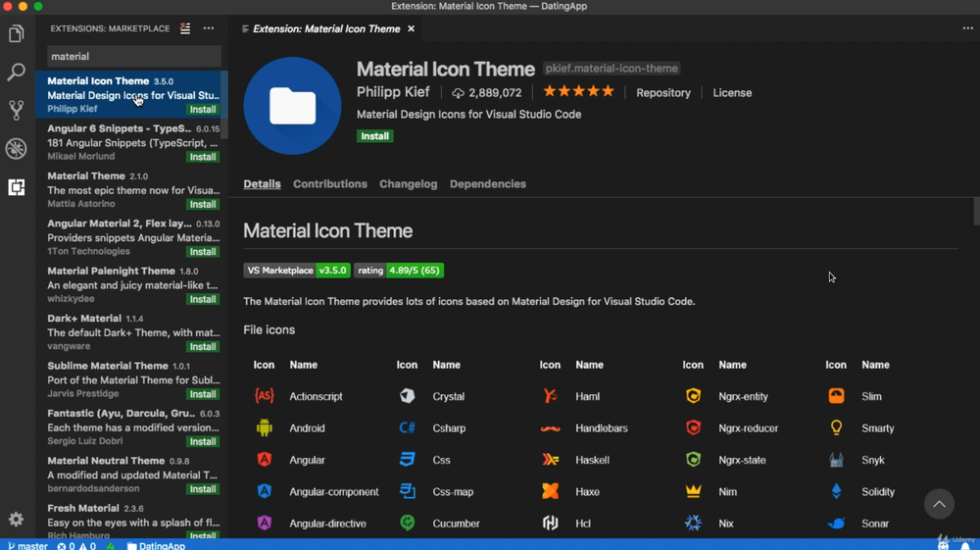Viewport: 980px width, 550px height.
Task: Click the rating 4.89/5 badge
Action: (399, 270)
